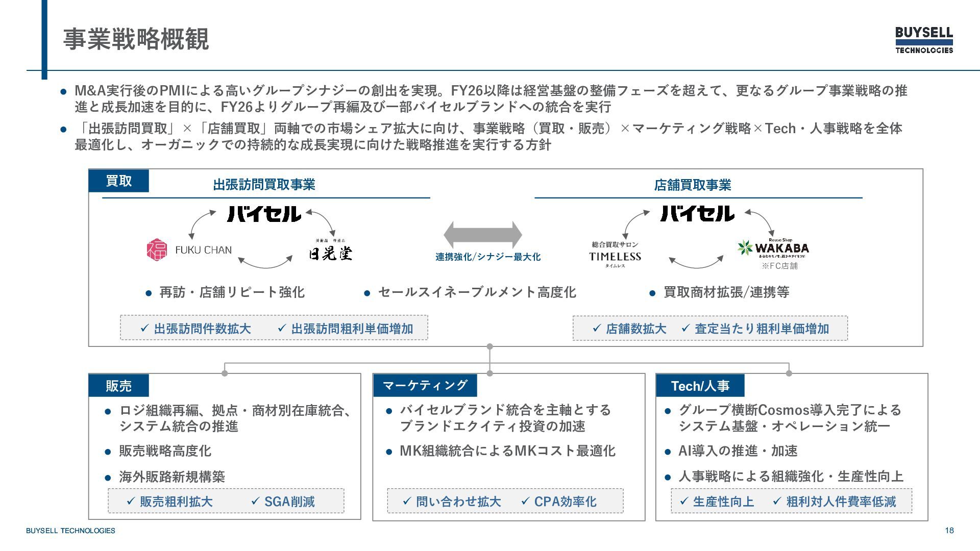The image size is (980, 551).
Task: Click the 販売 section header label
Action: click(x=118, y=386)
